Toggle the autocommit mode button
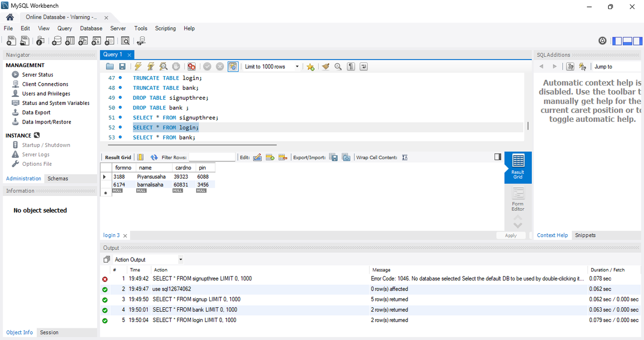The height and width of the screenshot is (340, 644). (x=233, y=66)
